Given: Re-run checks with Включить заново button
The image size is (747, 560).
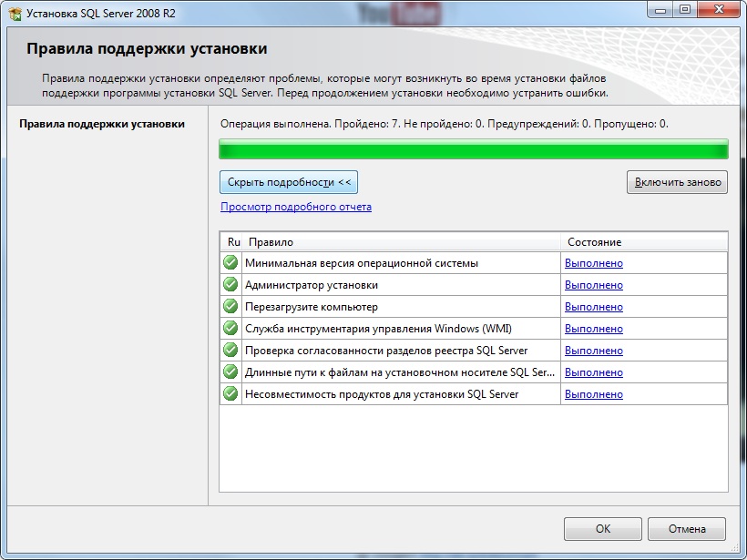Looking at the screenshot, I should tap(677, 182).
